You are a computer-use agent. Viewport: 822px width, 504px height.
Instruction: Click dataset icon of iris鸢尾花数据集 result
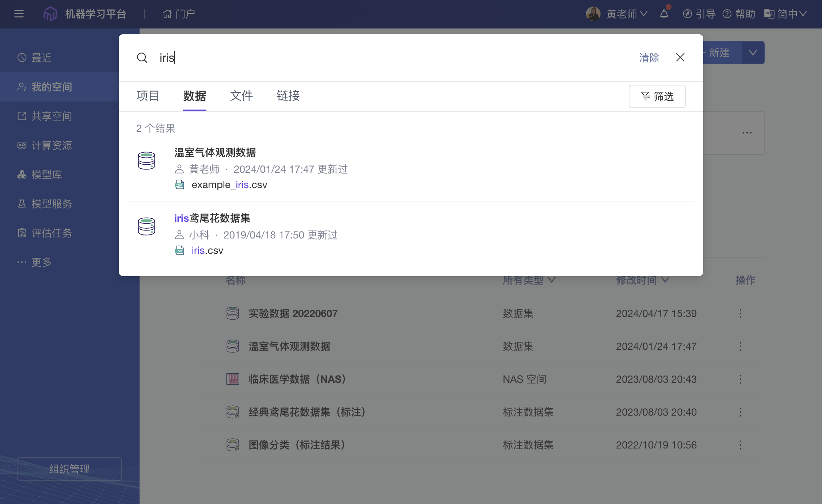(146, 226)
